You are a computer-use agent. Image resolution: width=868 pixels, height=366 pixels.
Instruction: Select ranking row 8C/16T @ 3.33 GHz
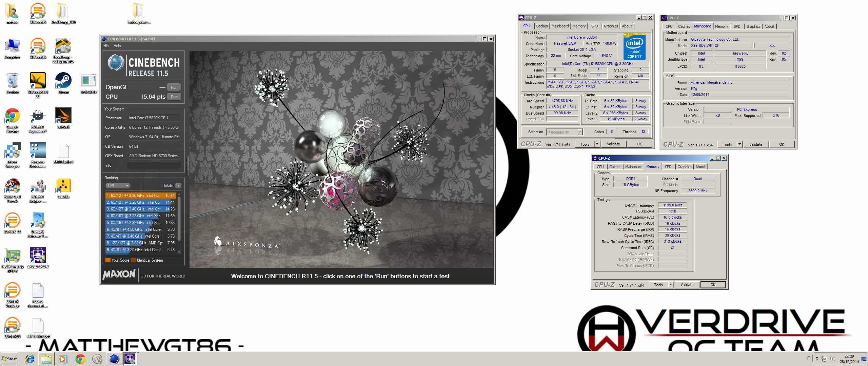140,216
